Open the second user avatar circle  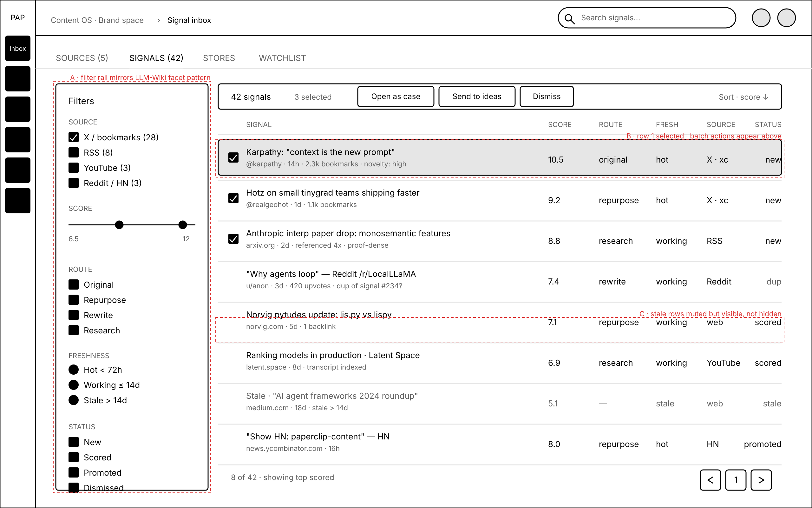[787, 18]
